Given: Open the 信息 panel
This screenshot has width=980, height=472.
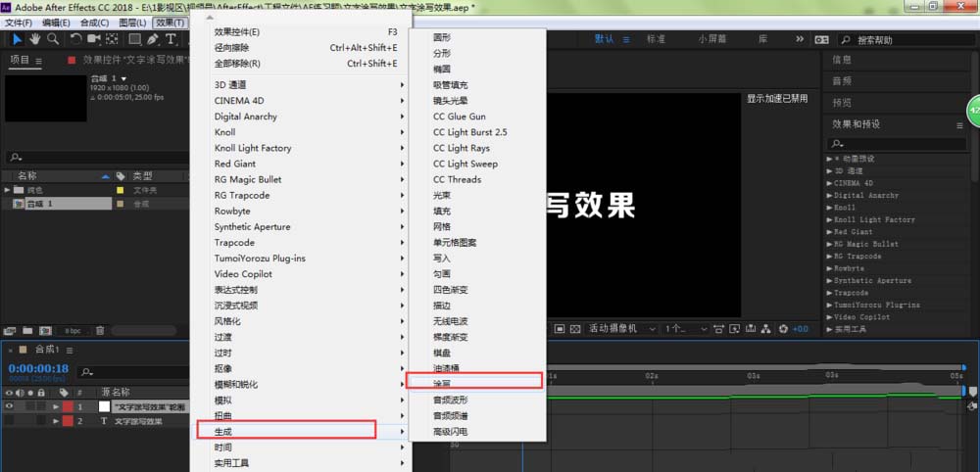Looking at the screenshot, I should [x=841, y=60].
